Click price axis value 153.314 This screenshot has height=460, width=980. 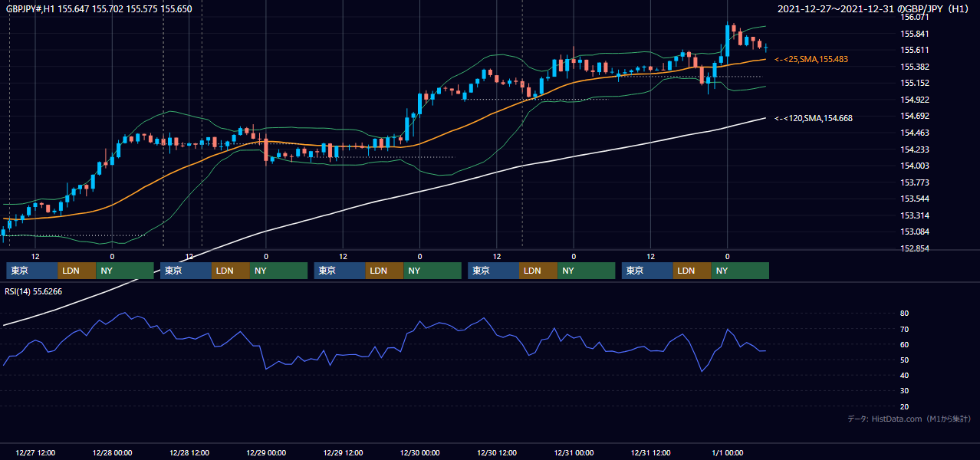915,215
